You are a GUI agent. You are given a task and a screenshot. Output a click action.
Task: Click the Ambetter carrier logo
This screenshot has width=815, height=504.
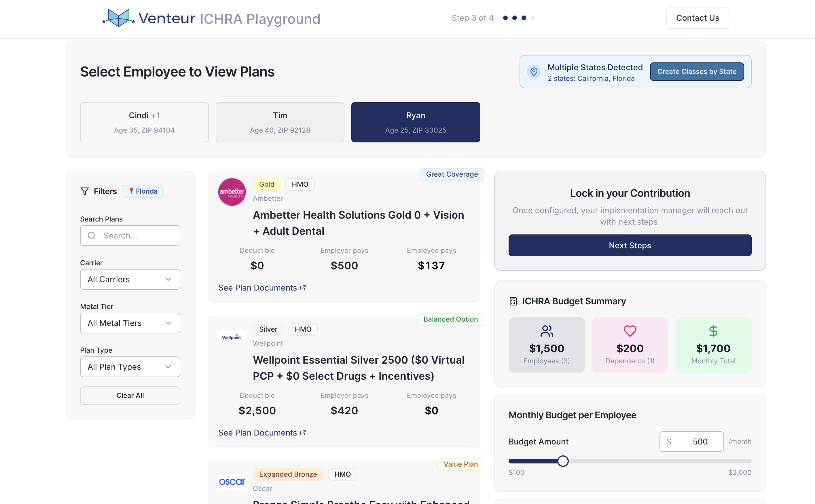(232, 192)
